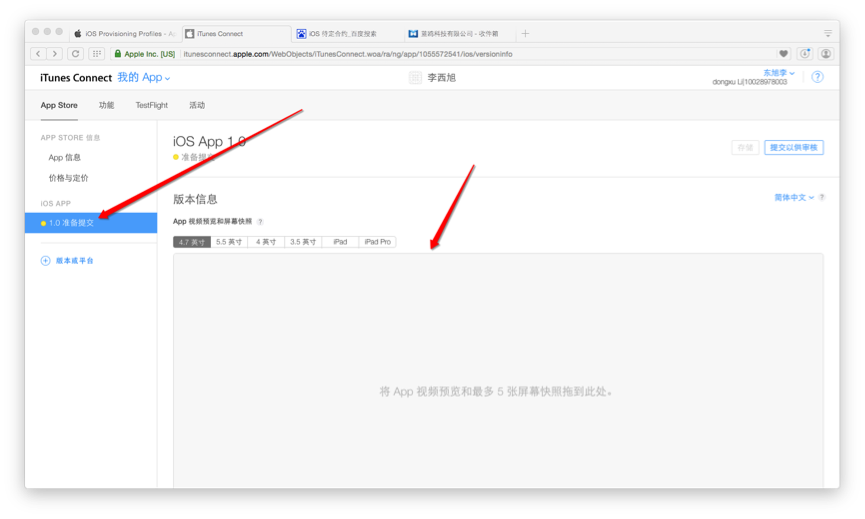The height and width of the screenshot is (519, 865).
Task: Select the 4 英寸 screenshot size
Action: 266,242
